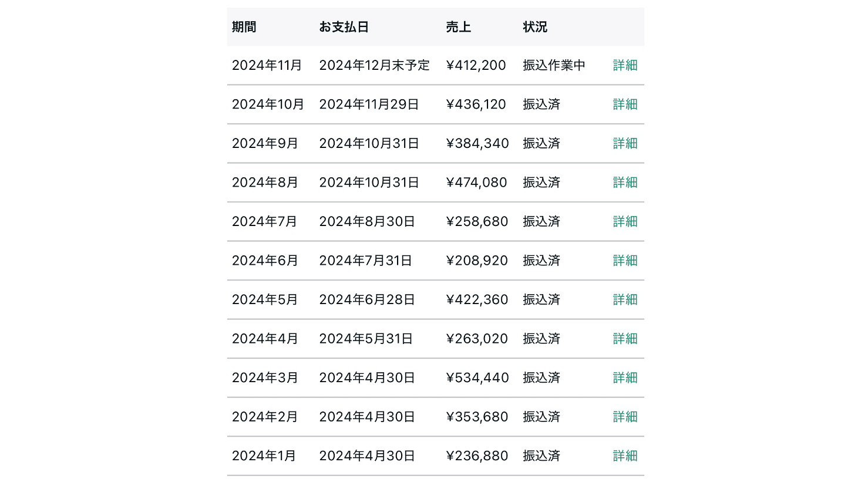Click the 売上 column header

[458, 27]
